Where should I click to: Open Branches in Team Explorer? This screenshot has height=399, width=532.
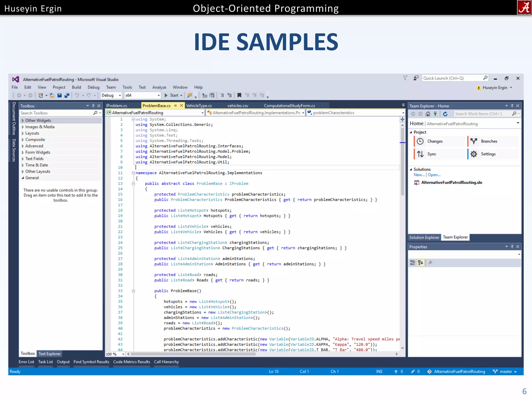tap(489, 141)
